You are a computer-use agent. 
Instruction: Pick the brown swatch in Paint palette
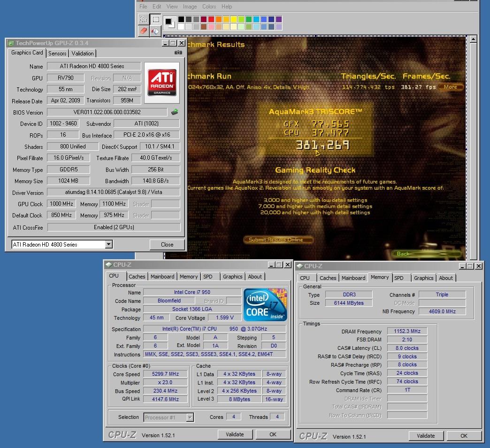pos(204,27)
